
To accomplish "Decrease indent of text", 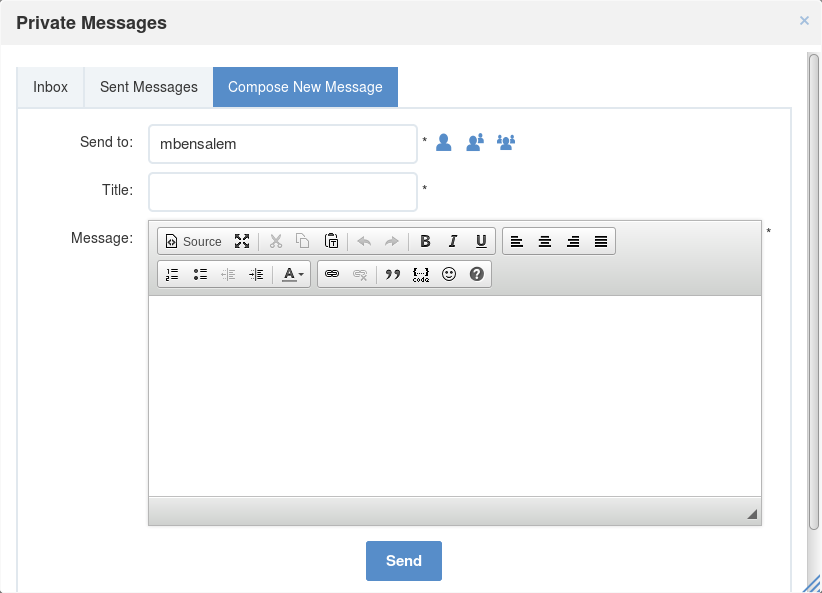I will tap(228, 274).
